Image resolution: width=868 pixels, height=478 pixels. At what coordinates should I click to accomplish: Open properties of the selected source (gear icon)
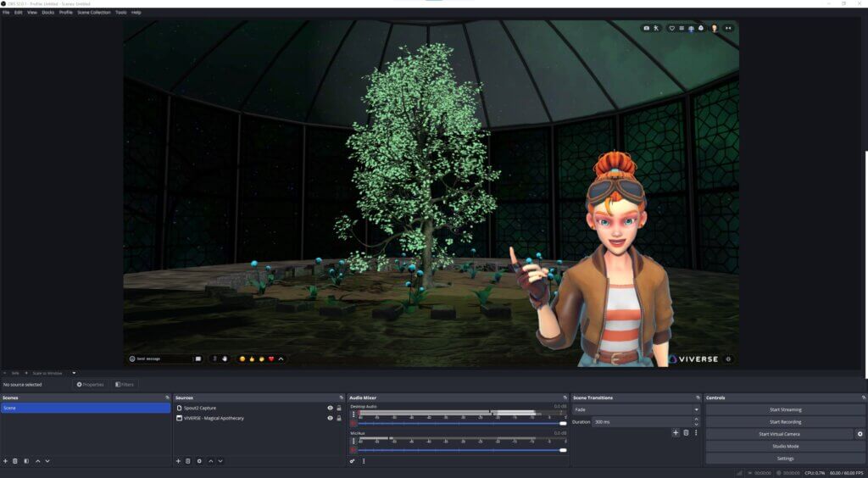coord(199,461)
